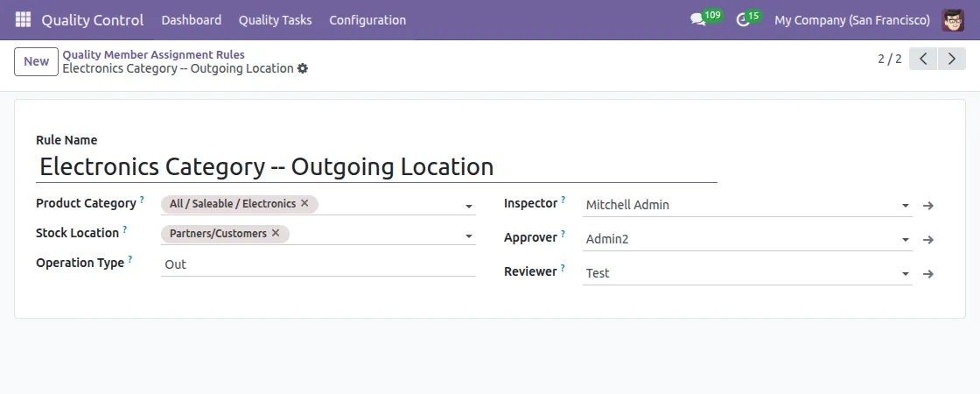Viewport: 980px width, 394px height.
Task: Remove the Electronics category tag
Action: click(304, 203)
